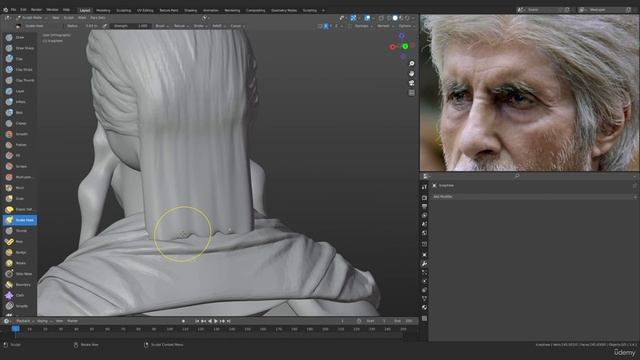The height and width of the screenshot is (360, 640).
Task: Select the Grab brush
Action: 19,198
